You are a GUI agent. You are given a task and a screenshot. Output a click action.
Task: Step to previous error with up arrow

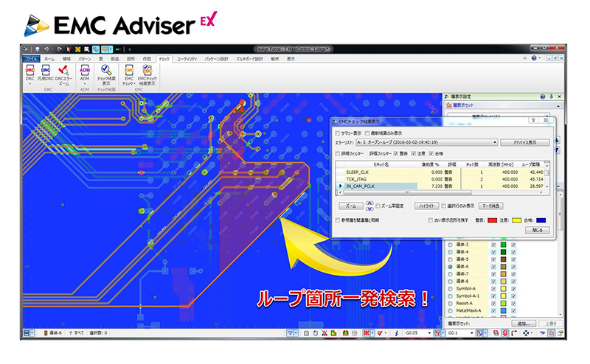(x=369, y=203)
